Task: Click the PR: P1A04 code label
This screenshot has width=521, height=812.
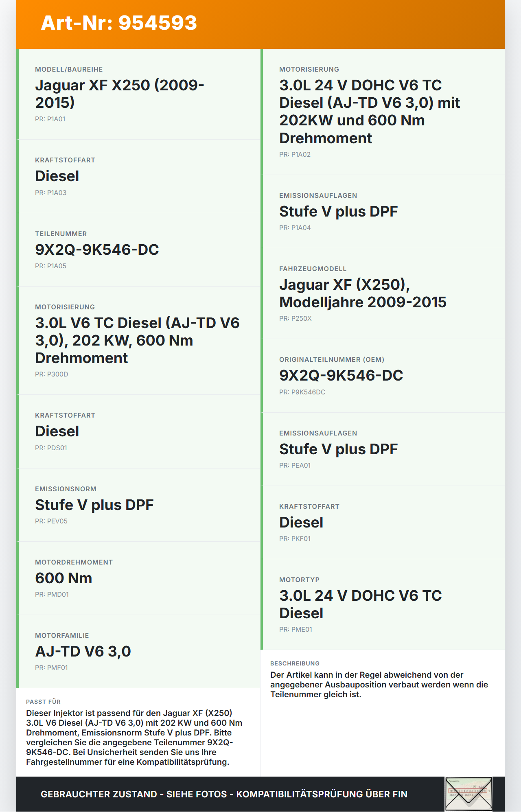Action: [295, 228]
